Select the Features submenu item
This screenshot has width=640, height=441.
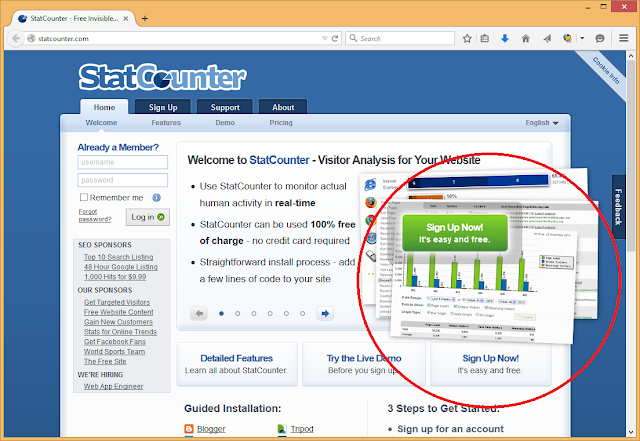pyautogui.click(x=166, y=122)
